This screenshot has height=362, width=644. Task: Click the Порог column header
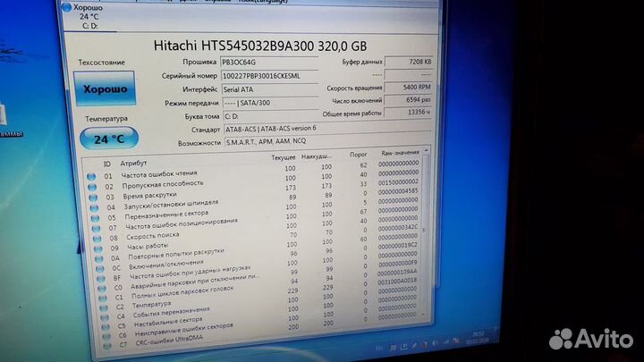point(358,155)
